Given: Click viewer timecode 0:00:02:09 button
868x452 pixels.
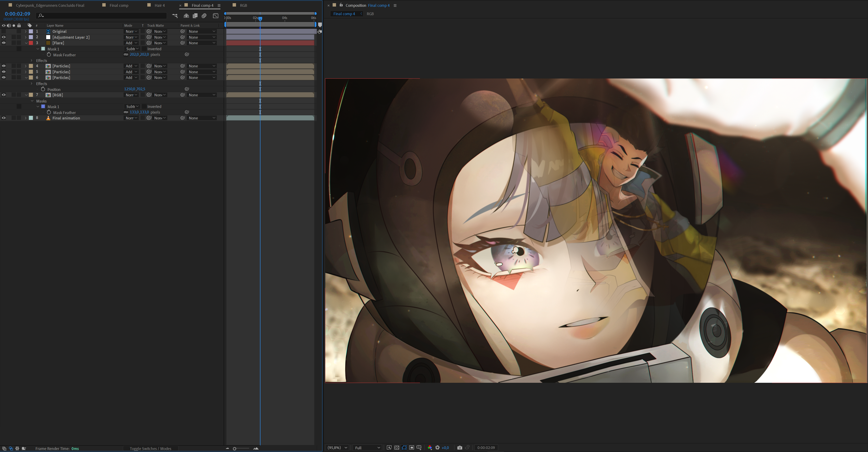Looking at the screenshot, I should pyautogui.click(x=486, y=448).
